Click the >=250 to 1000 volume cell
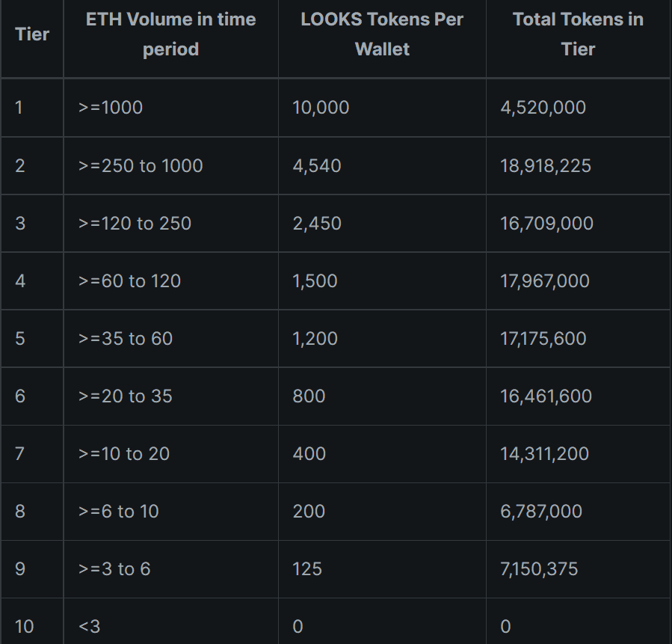This screenshot has height=644, width=672. click(x=141, y=165)
